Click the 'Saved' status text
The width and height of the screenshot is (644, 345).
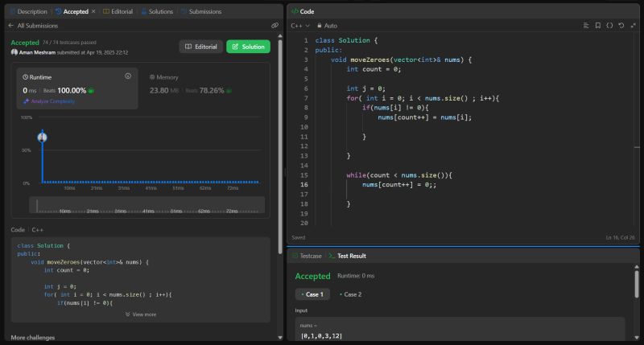[299, 237]
